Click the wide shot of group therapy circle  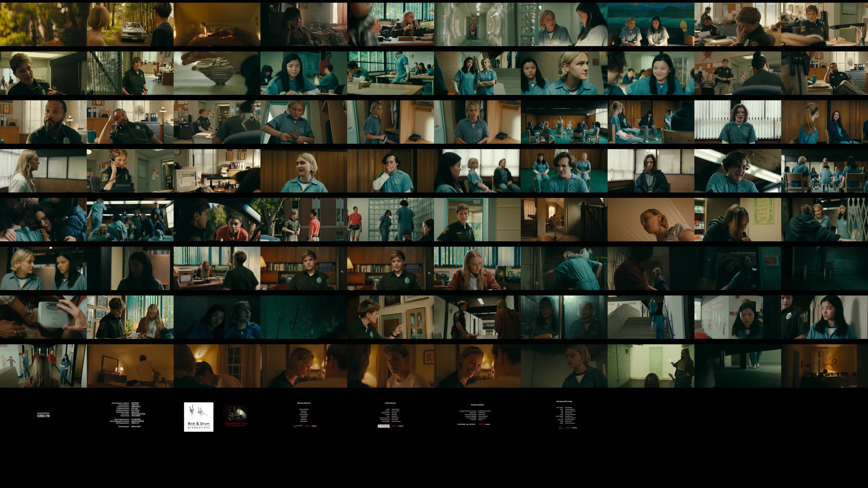point(564,122)
